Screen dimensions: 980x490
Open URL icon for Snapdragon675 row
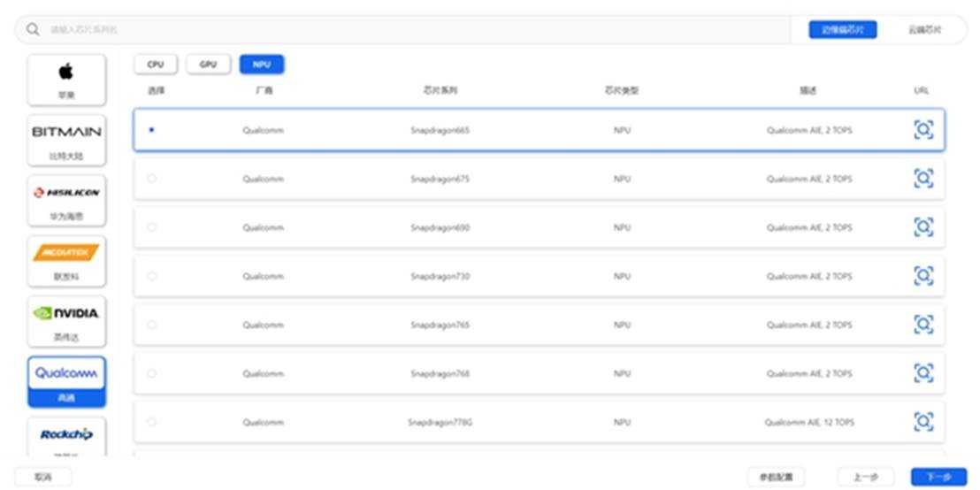point(923,179)
